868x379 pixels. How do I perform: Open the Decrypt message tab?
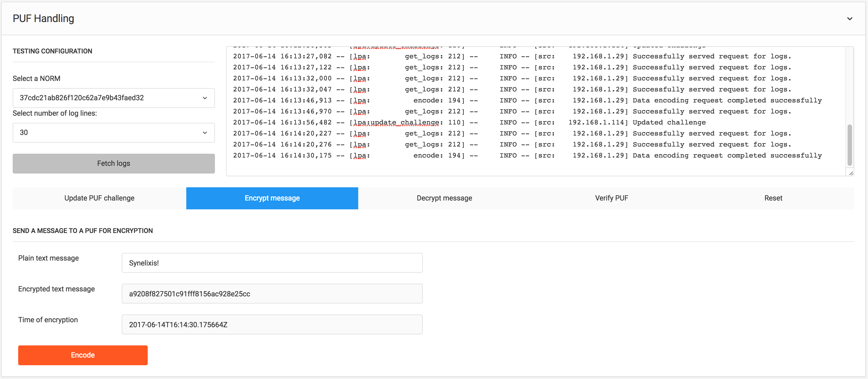coord(444,198)
